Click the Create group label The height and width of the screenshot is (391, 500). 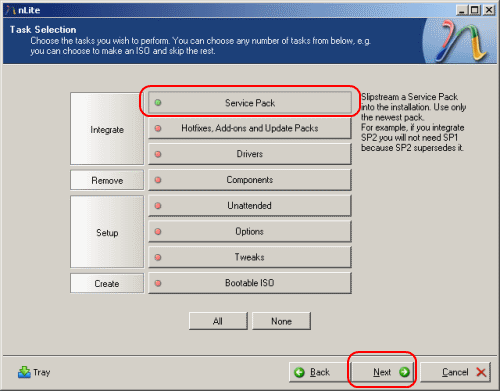click(x=107, y=283)
